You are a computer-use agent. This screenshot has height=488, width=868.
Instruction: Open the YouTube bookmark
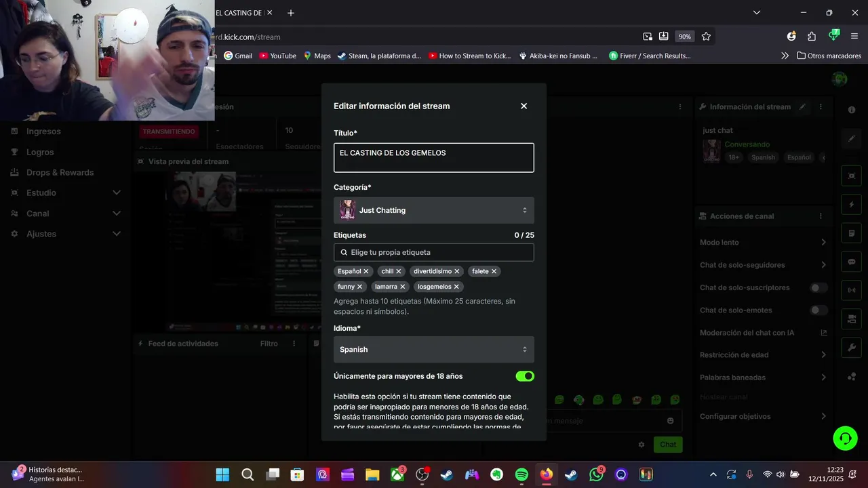278,56
